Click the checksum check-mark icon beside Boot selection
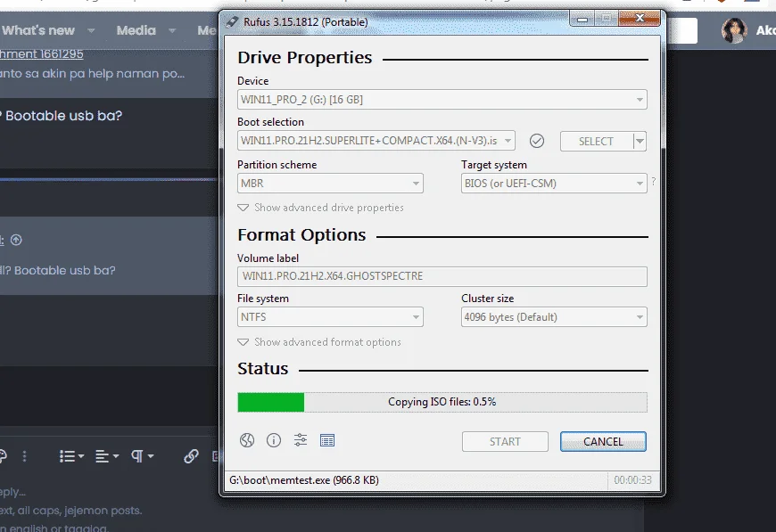Screen dimensions: 776x532 (x=537, y=141)
